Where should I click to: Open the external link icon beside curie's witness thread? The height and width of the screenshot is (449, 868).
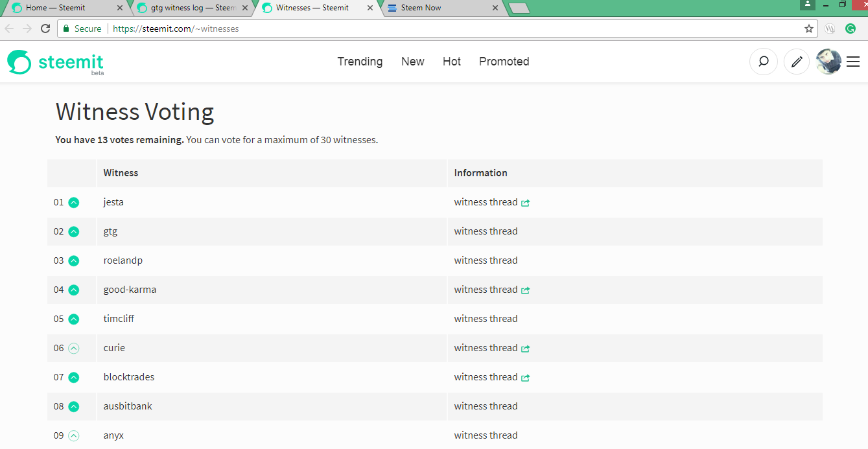(x=525, y=349)
